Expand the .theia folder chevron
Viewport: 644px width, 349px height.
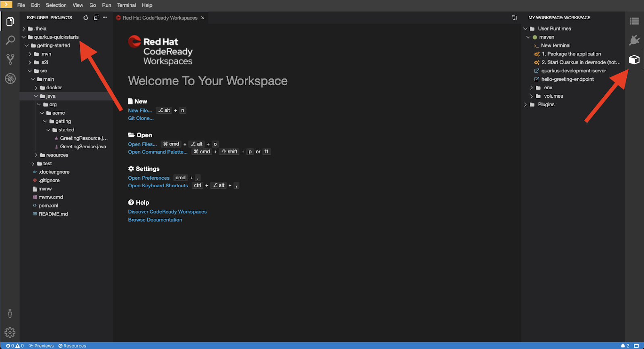[x=24, y=29]
